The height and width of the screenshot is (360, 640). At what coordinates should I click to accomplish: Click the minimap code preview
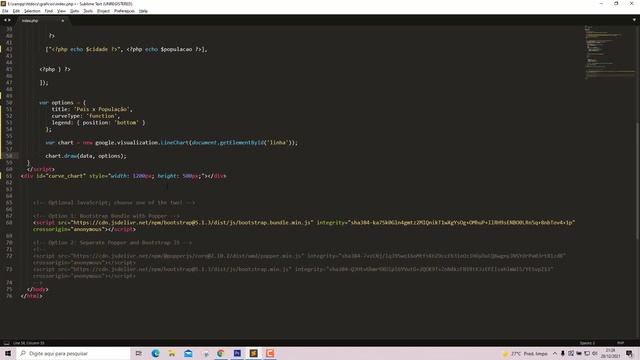609,52
